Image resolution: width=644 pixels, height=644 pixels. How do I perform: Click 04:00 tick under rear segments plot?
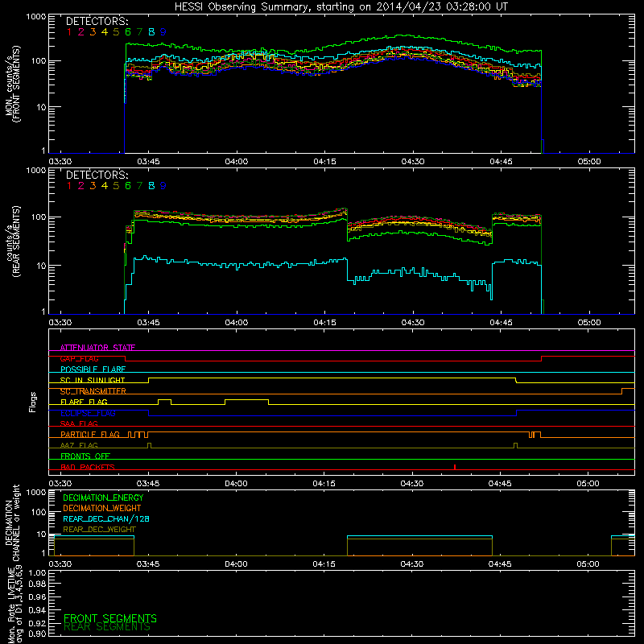click(x=237, y=323)
